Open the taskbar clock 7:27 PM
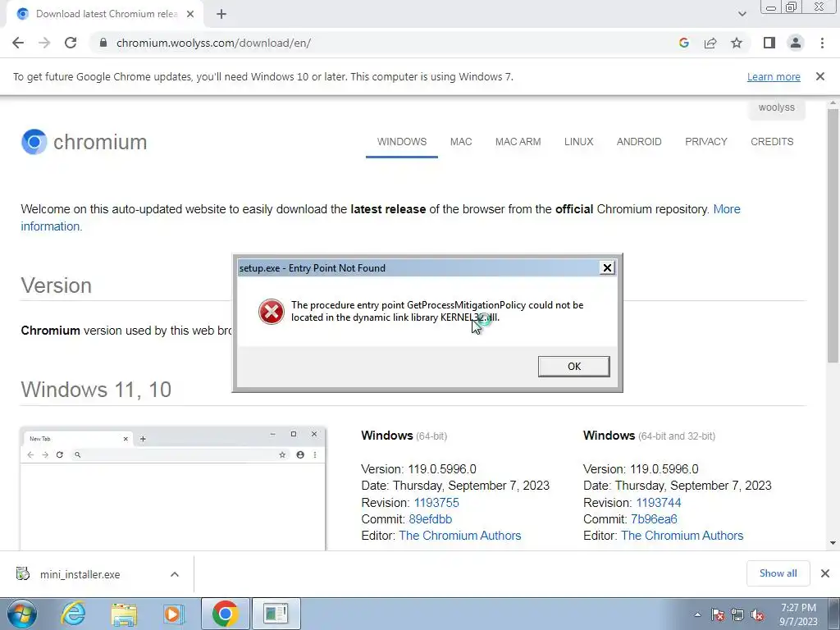 (798, 614)
